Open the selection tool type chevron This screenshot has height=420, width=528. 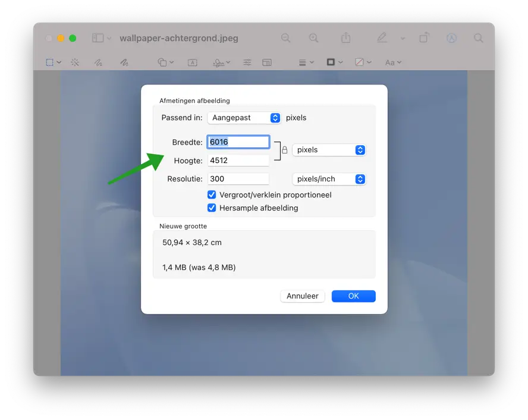click(x=59, y=62)
